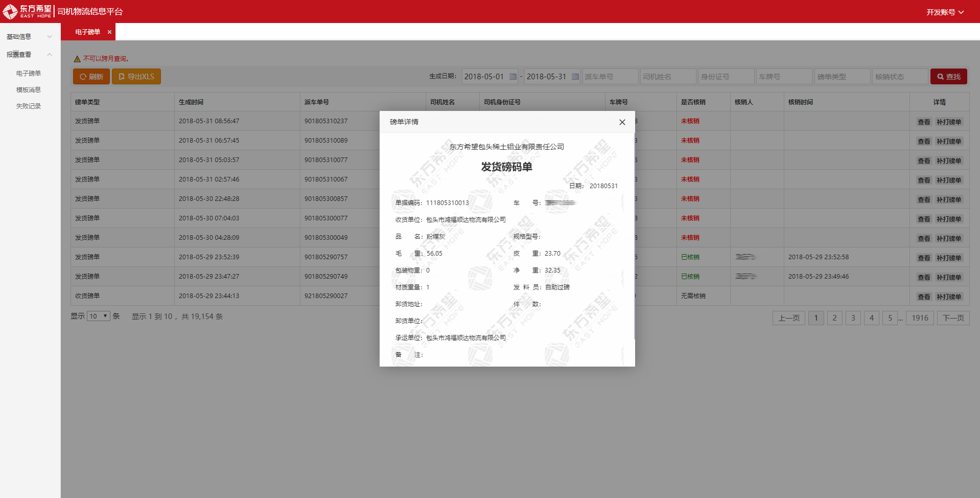This screenshot has width=980, height=498.
Task: Click 补打磅单 for the 收货磅单 row
Action: pyautogui.click(x=949, y=297)
